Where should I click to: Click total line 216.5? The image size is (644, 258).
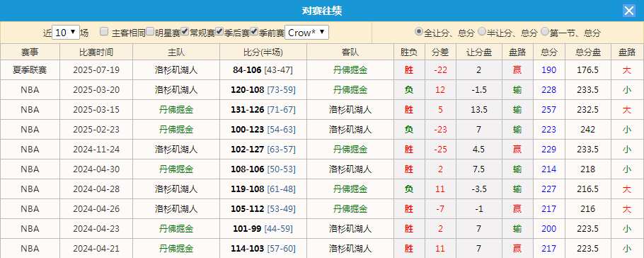pos(587,189)
